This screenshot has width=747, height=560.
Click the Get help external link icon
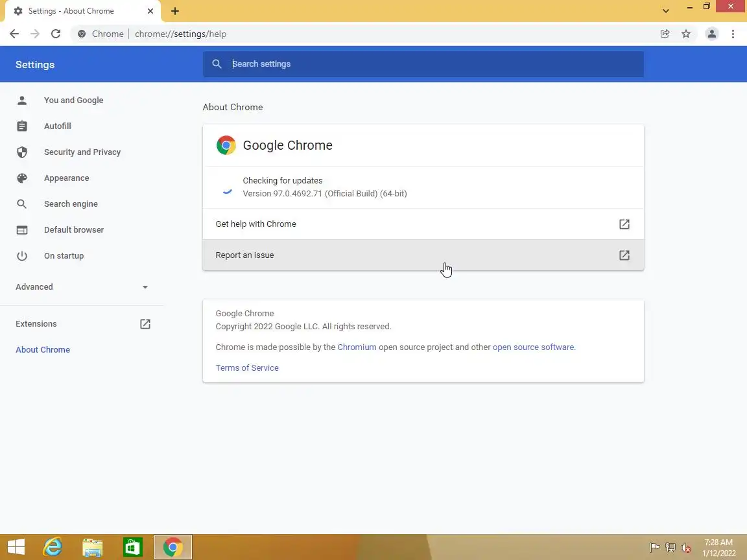click(x=624, y=224)
